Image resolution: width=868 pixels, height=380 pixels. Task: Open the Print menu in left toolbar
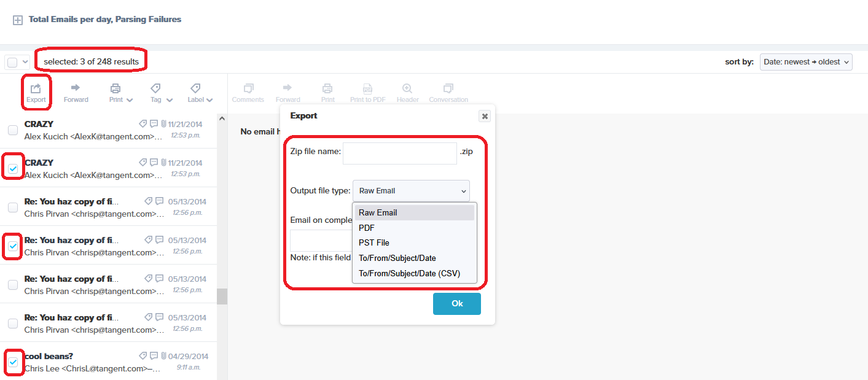point(116,90)
